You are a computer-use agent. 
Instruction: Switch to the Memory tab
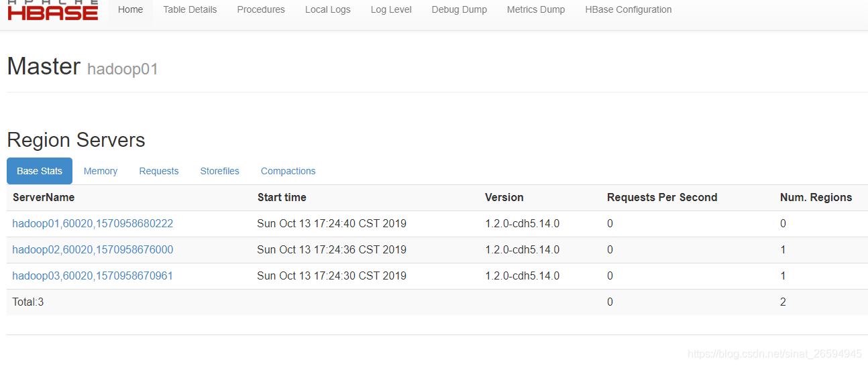[101, 171]
